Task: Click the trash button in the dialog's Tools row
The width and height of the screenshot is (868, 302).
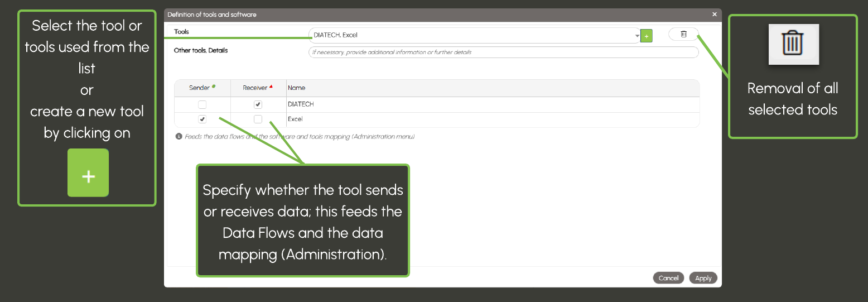Action: [x=683, y=35]
